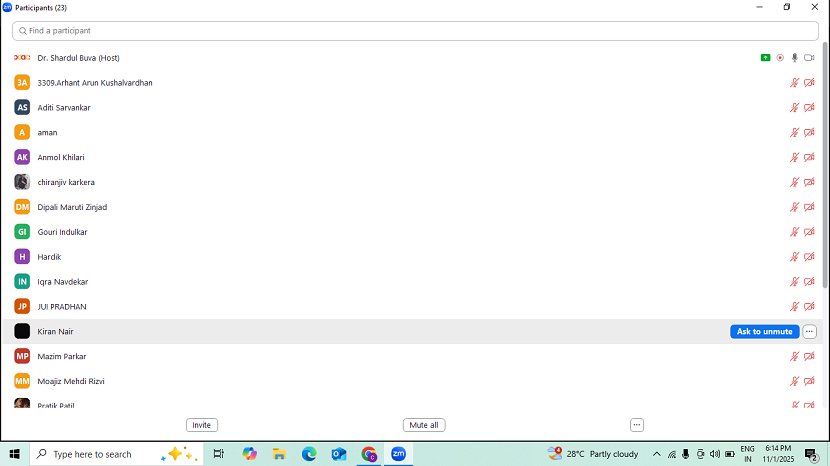Viewport: 830px width, 466px height.
Task: Open more options for Kiran Nair
Action: 810,332
